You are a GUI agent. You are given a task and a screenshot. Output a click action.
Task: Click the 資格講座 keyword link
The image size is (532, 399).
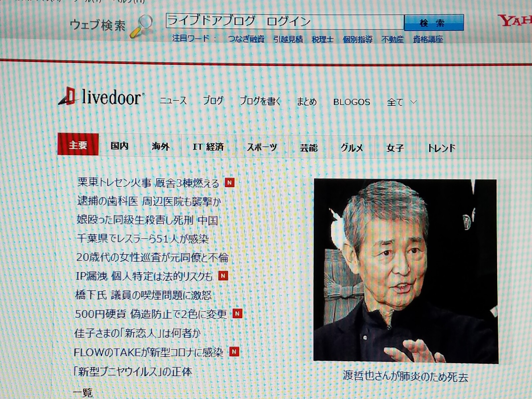(x=428, y=40)
